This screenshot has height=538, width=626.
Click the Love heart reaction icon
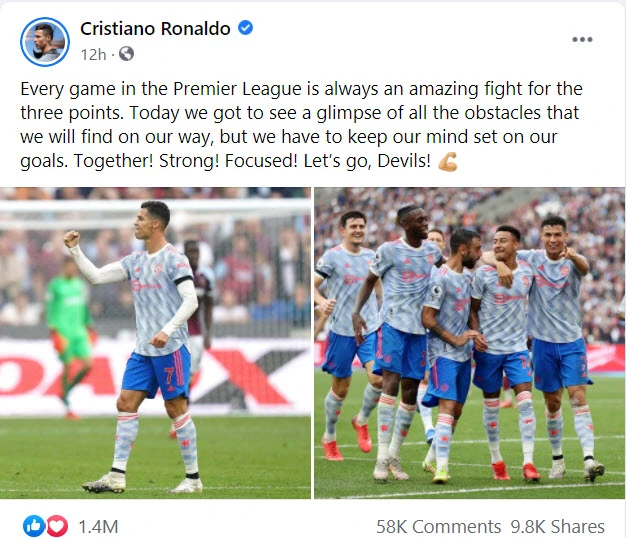pyautogui.click(x=57, y=526)
